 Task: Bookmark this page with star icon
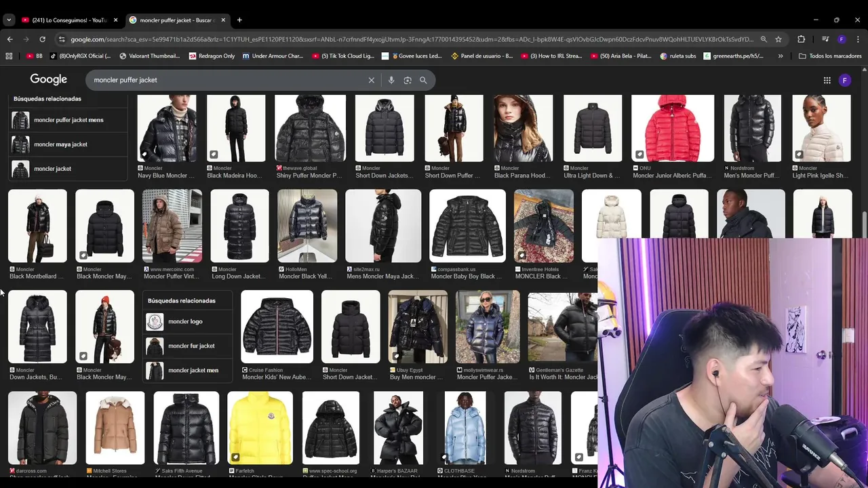point(778,39)
